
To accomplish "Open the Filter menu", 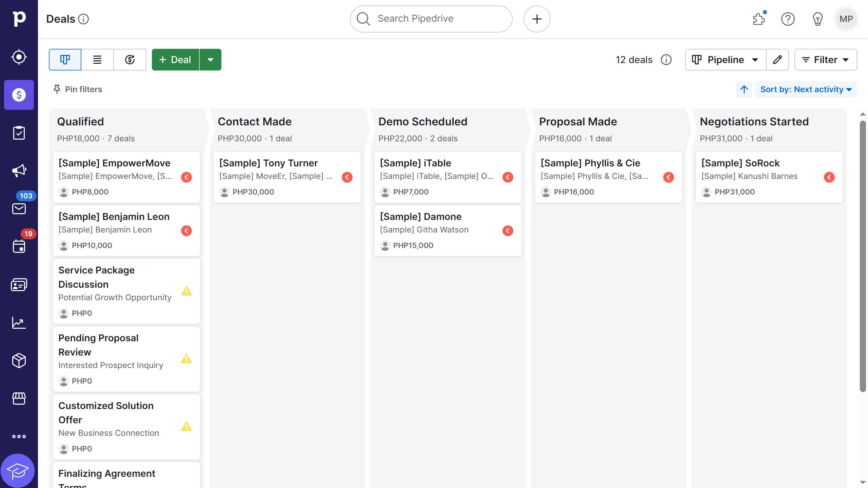I will click(x=825, y=59).
